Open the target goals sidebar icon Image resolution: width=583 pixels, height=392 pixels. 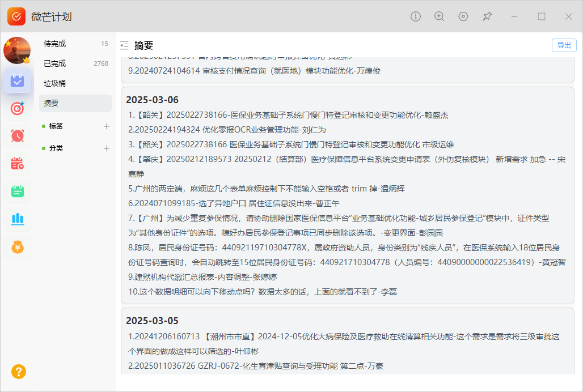click(17, 108)
